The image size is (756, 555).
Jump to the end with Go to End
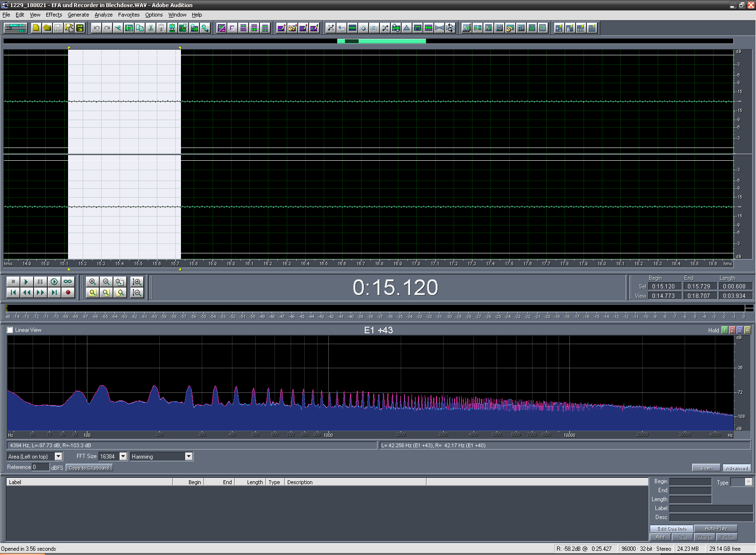[54, 293]
